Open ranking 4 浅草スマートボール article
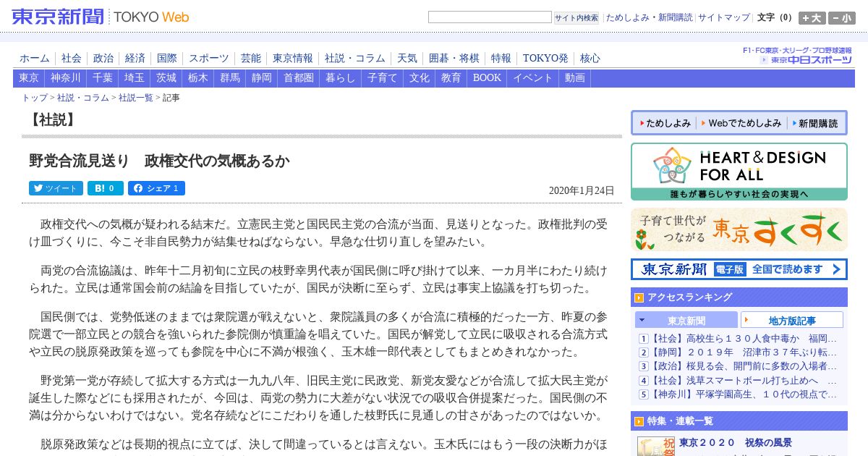The image size is (868, 456). [744, 381]
